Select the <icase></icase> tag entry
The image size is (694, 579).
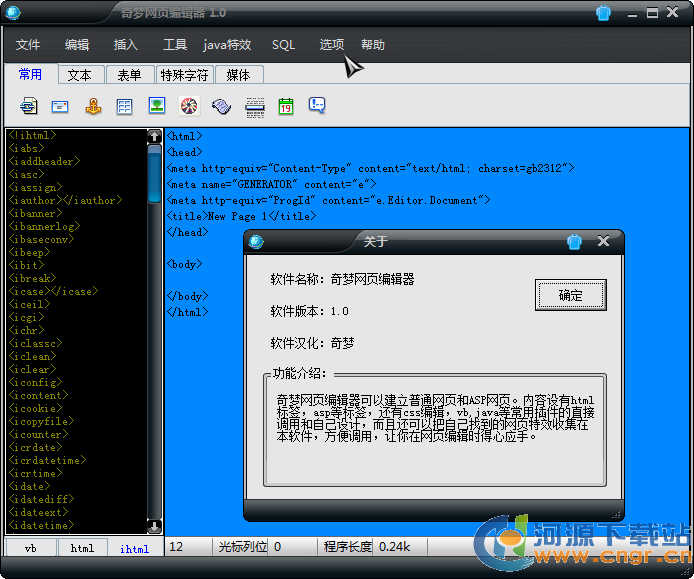click(x=53, y=291)
